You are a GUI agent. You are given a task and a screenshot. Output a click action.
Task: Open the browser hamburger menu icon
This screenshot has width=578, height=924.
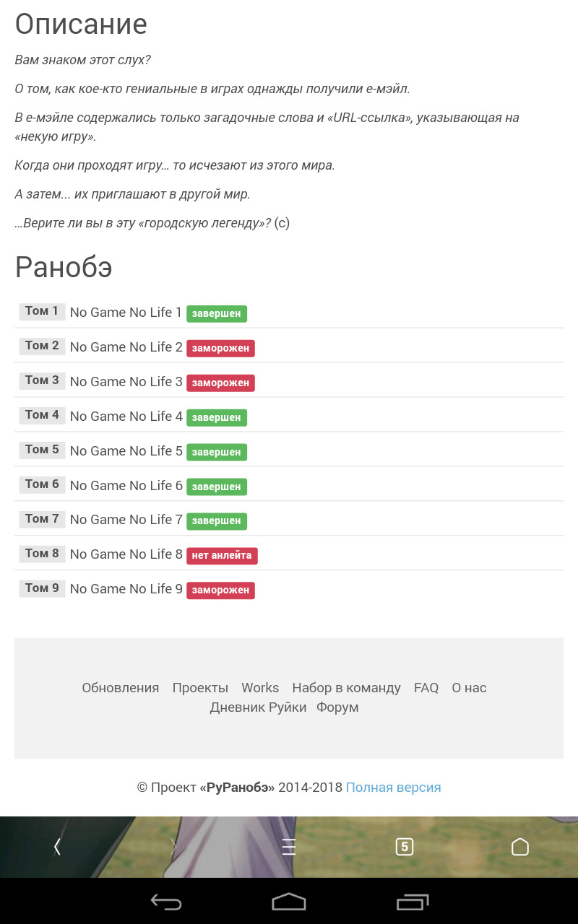(x=289, y=847)
